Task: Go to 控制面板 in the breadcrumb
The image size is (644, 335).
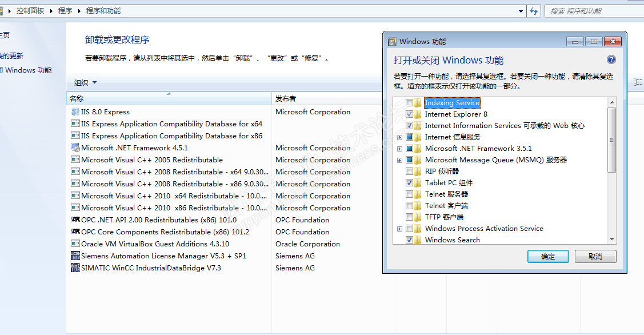Action: (x=30, y=11)
